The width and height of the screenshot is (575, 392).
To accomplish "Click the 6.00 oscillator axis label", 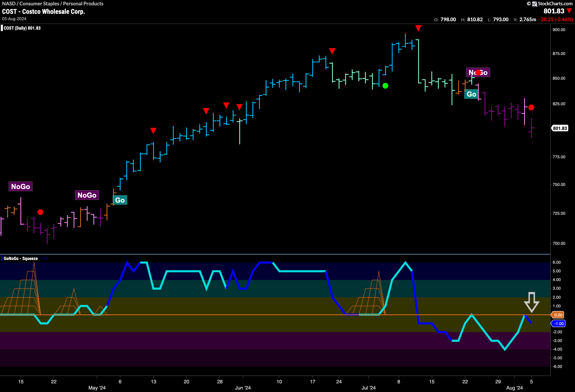I will tap(556, 262).
